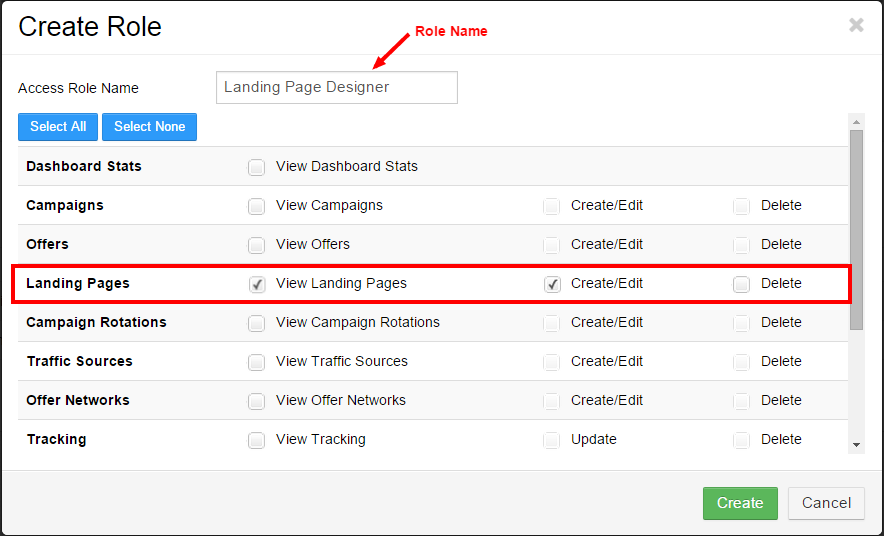Viewport: 884px width, 536px height.
Task: Cancel the role creation
Action: (826, 503)
